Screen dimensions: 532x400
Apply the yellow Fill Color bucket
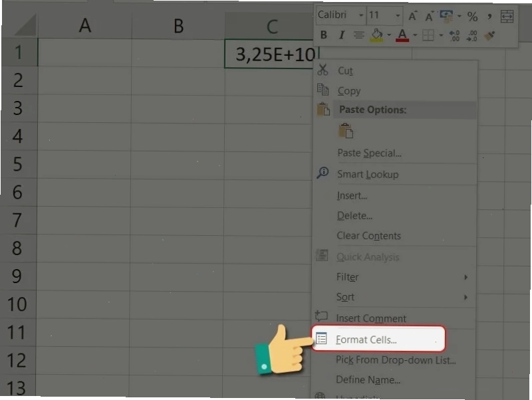pos(376,35)
